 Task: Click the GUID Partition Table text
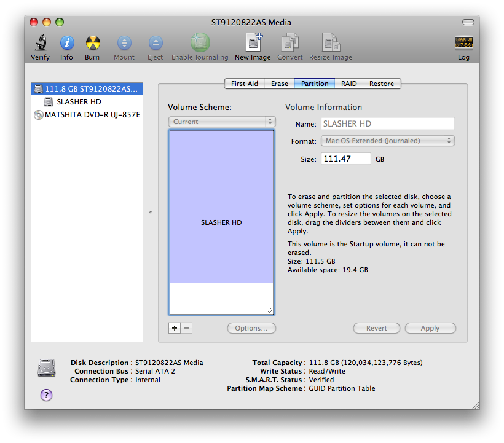[x=342, y=388]
